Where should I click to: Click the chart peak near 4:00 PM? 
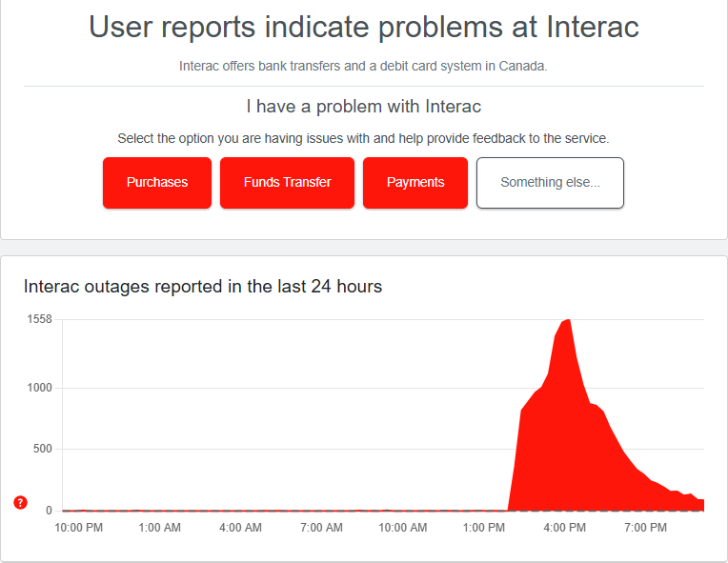click(568, 320)
